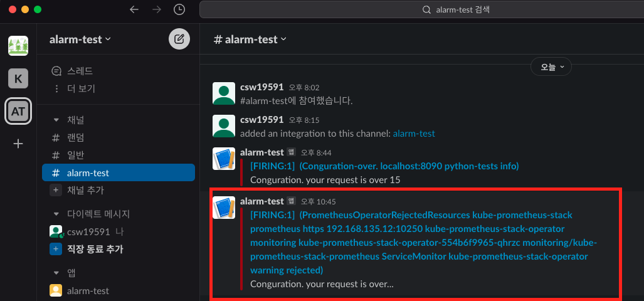Image resolution: width=644 pixels, height=301 pixels.
Task: Click alarm-test sender name at 8:44
Action: 261,152
